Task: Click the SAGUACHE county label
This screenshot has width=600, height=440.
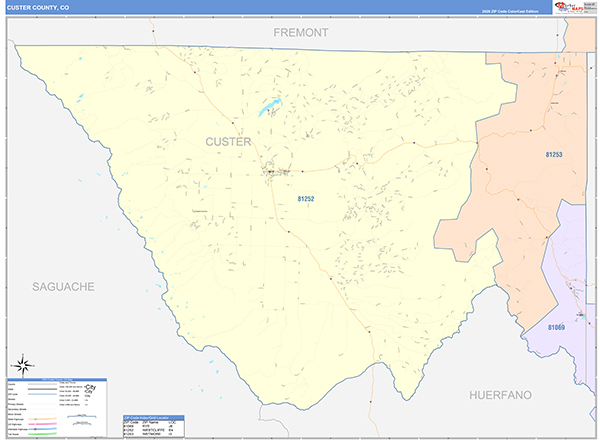Action: tap(63, 287)
